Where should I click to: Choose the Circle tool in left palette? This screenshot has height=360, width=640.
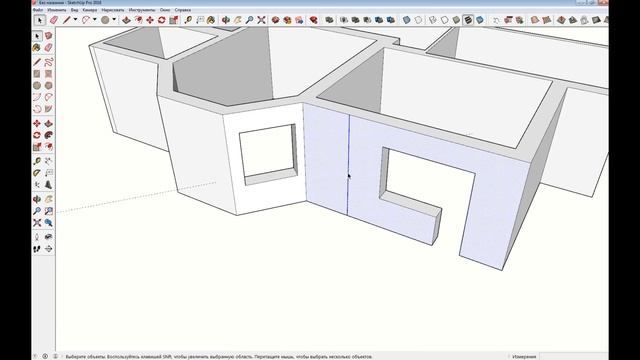(x=37, y=86)
